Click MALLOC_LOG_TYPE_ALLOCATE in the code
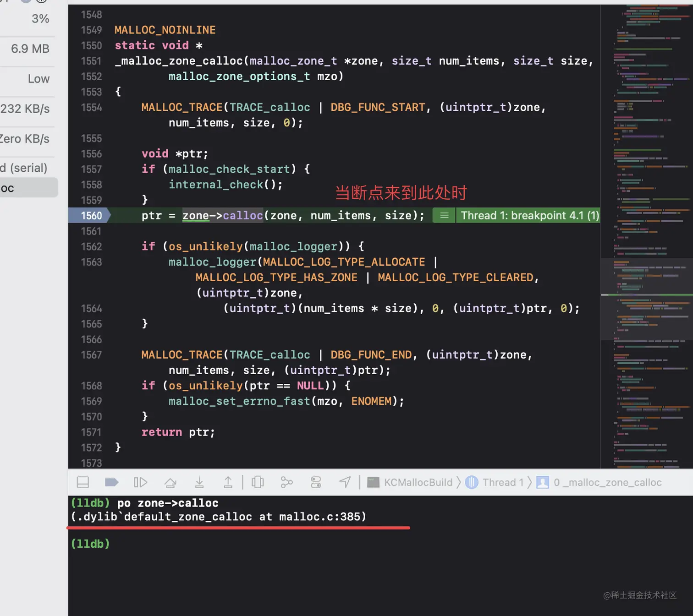This screenshot has width=693, height=616. coord(344,262)
